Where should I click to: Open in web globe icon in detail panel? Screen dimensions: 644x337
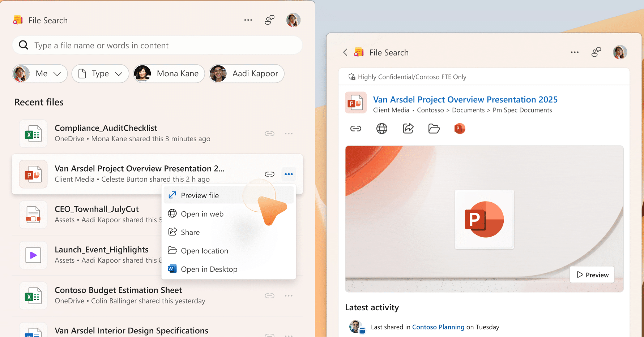382,129
